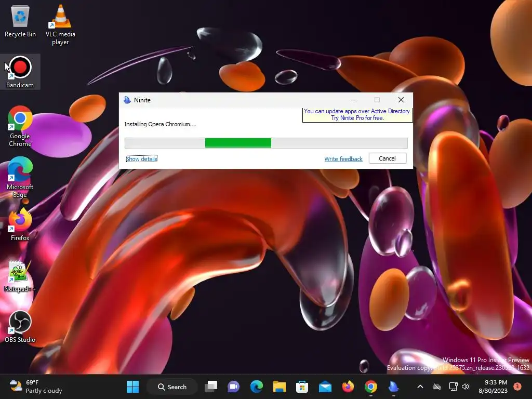The width and height of the screenshot is (532, 399).
Task: Open the Windows Start menu
Action: pos(132,387)
